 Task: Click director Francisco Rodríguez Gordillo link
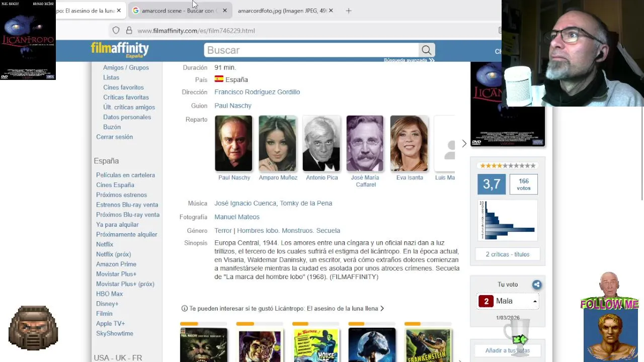[257, 92]
